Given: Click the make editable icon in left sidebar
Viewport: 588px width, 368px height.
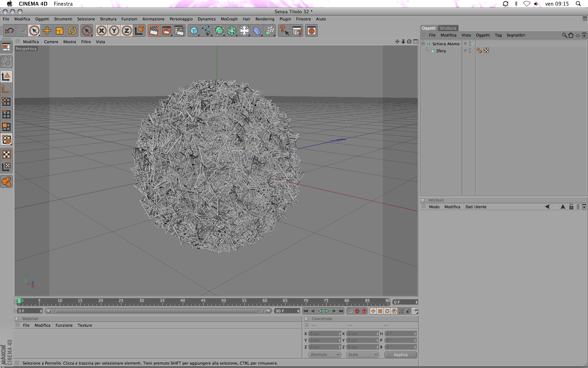Looking at the screenshot, I should [x=6, y=62].
